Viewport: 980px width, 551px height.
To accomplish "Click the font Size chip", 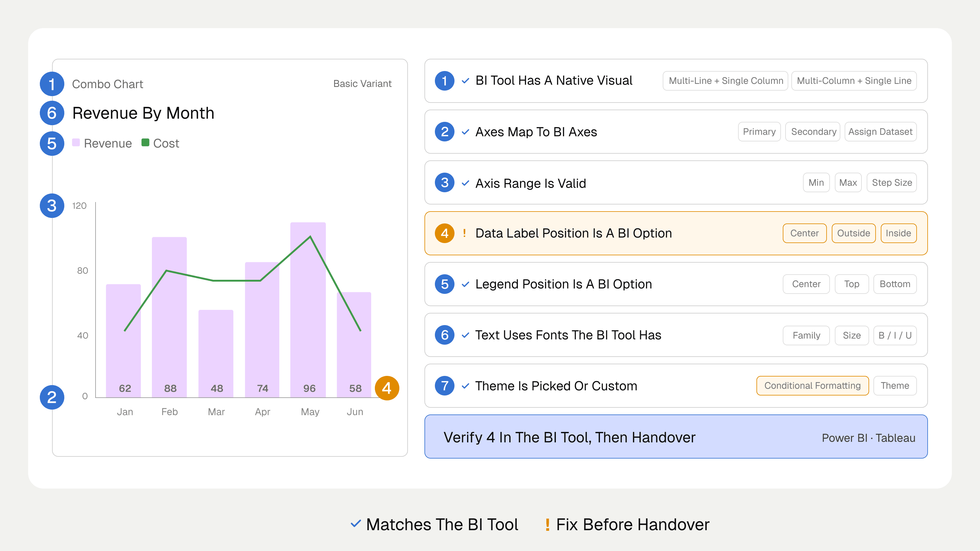I will pyautogui.click(x=852, y=335).
